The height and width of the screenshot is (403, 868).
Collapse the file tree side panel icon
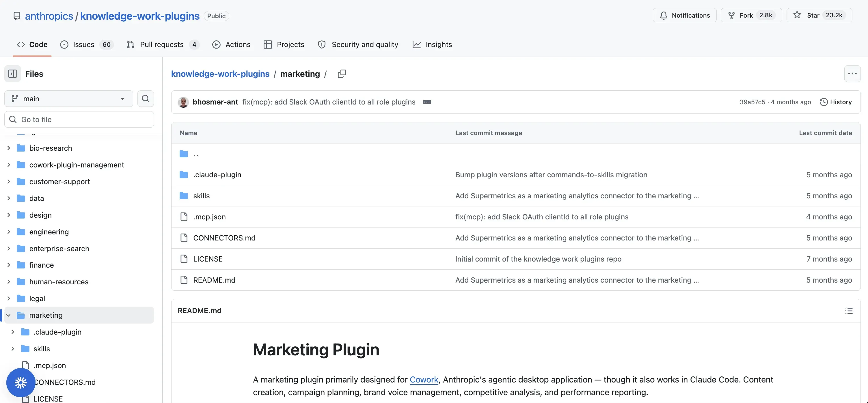[12, 73]
